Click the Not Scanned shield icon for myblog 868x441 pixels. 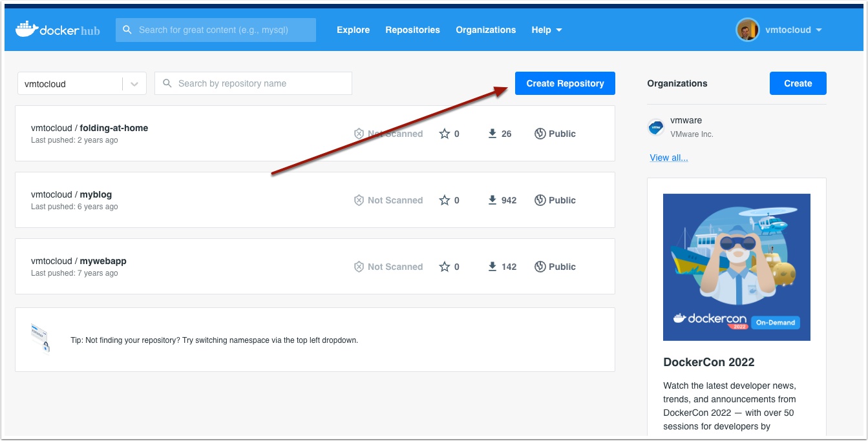coord(359,200)
